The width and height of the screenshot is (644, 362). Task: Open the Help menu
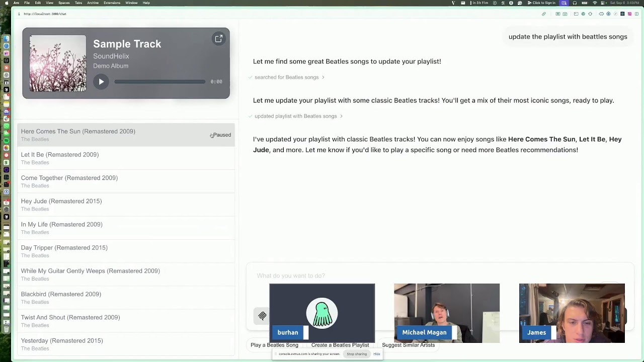pos(146,3)
